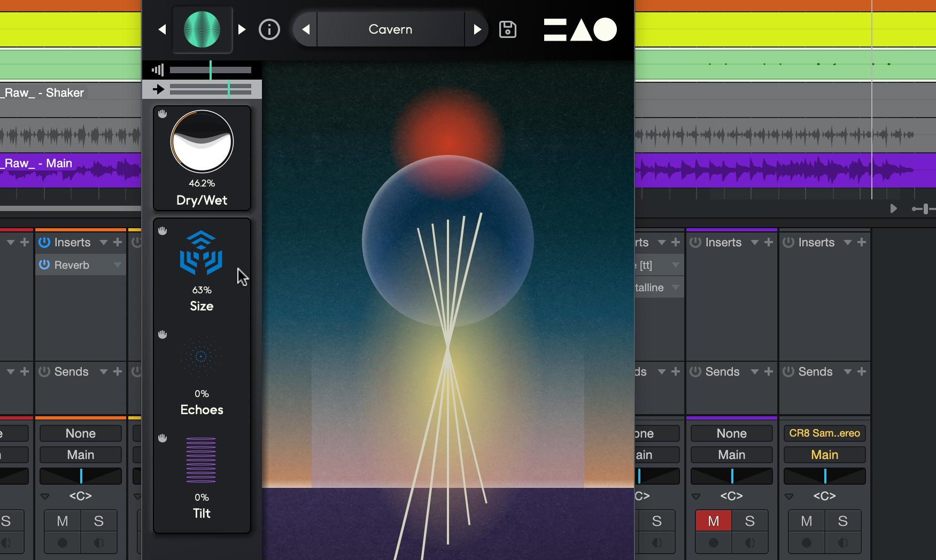The image size is (936, 560).
Task: Click the 46.2% Dry/Wet value
Action: click(202, 183)
